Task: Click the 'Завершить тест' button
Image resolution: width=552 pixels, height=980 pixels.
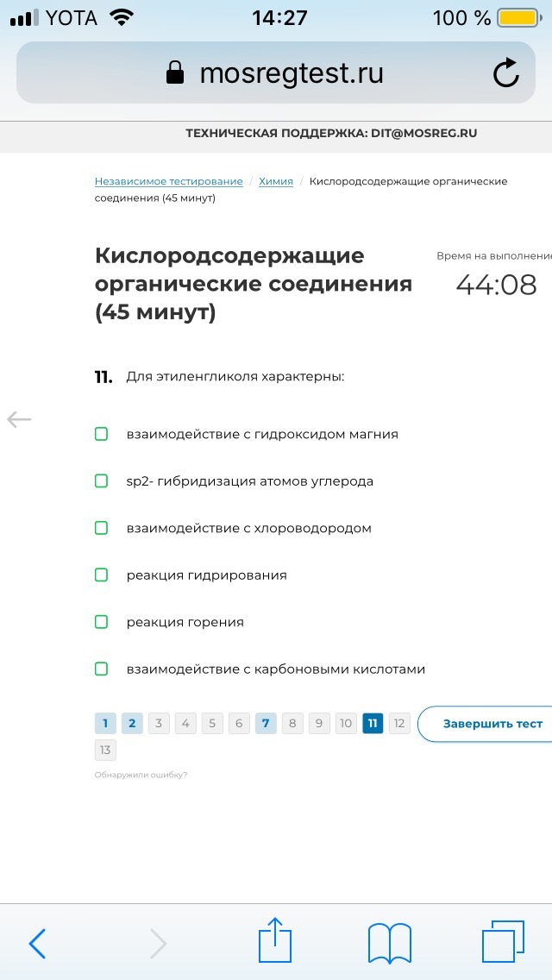Action: 485,724
